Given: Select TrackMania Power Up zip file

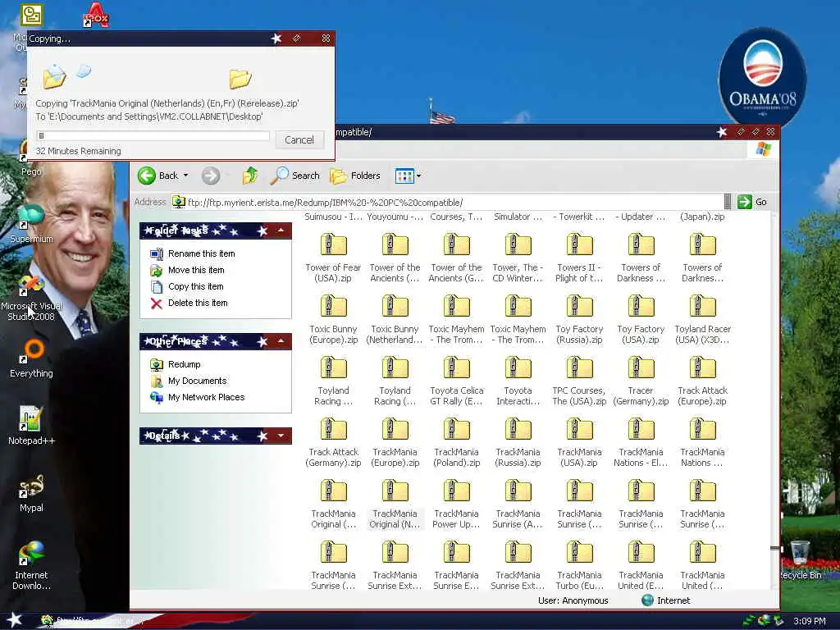Looking at the screenshot, I should pos(456,504).
